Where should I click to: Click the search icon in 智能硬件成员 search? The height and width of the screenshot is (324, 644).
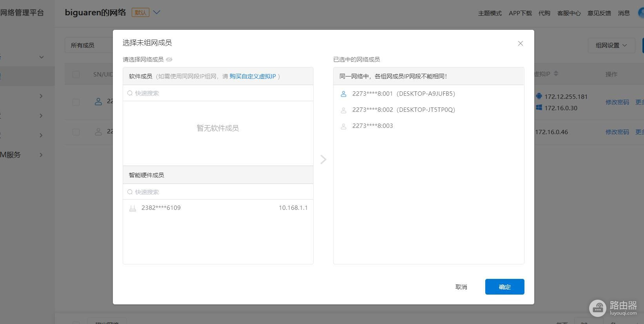click(x=130, y=192)
